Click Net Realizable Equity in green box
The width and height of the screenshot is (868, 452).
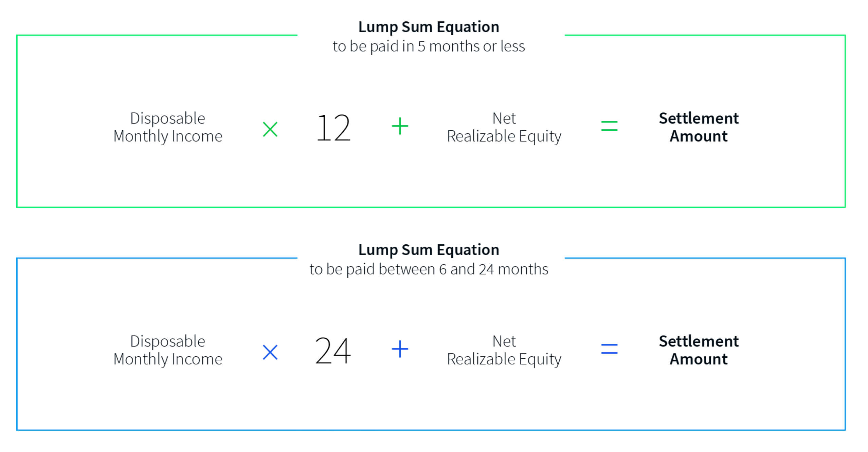[x=504, y=127]
